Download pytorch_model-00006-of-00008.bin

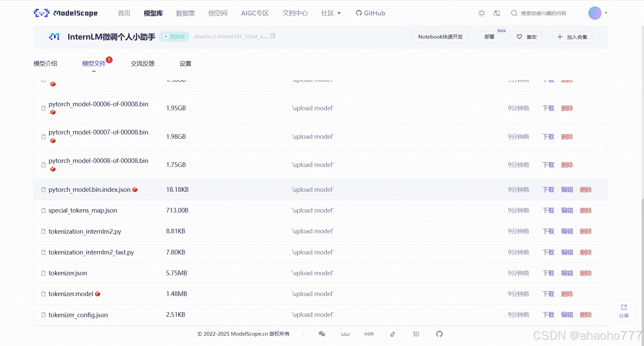548,108
